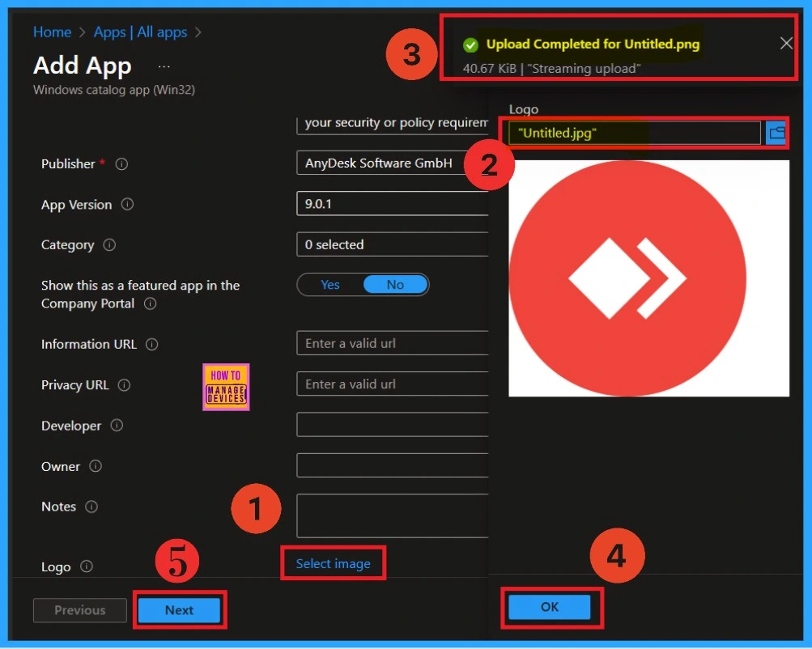Set featured app toggle to No
Screen dimensions: 812x649
pos(396,285)
